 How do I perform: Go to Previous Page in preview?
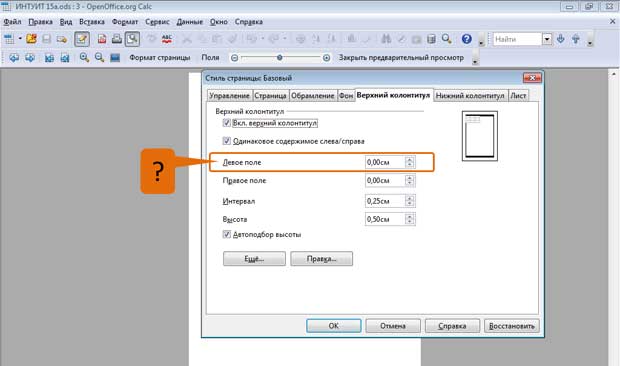click(14, 58)
